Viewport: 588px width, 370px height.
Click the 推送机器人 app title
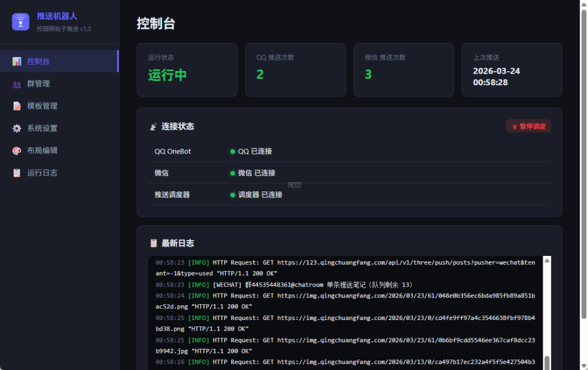click(57, 16)
